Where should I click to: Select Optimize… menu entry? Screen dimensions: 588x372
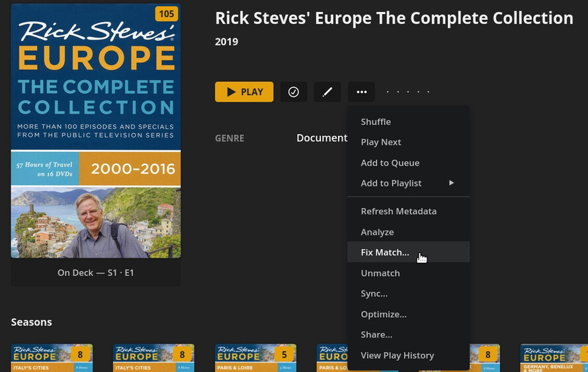tap(408, 315)
